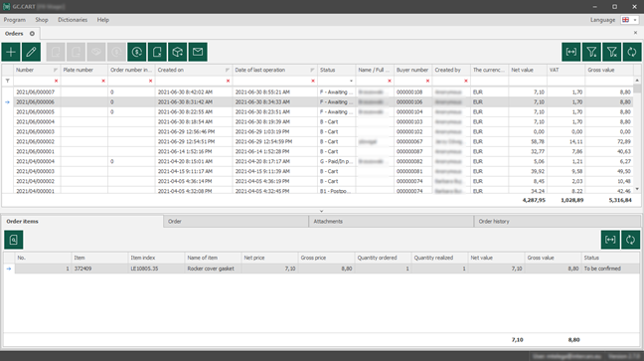Open the Number column filter menu

click(56, 71)
